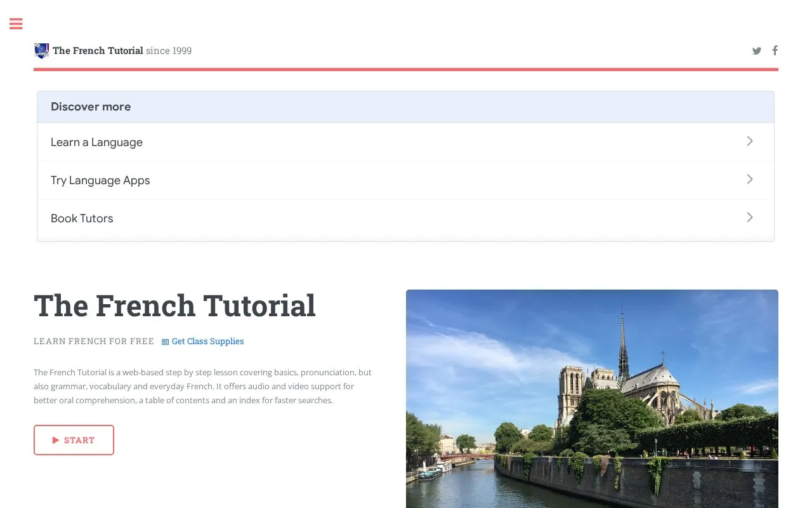Click the LEARN FRENCH FOR FREE subtitle

coord(94,342)
